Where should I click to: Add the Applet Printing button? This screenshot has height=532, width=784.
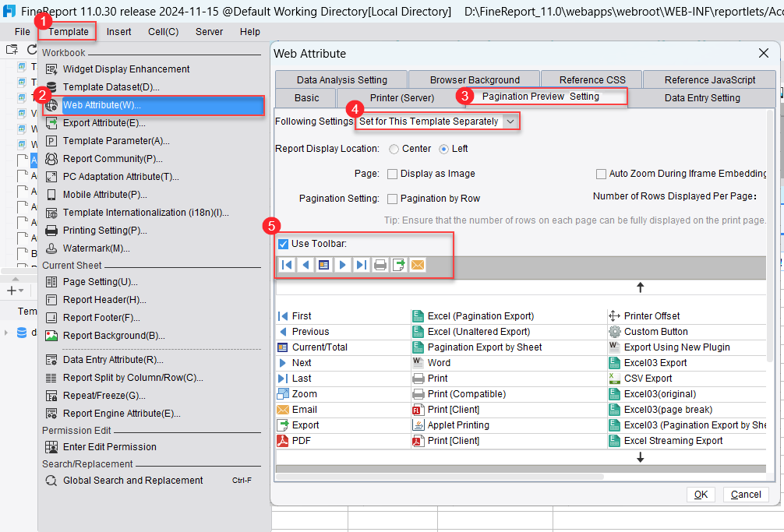451,425
